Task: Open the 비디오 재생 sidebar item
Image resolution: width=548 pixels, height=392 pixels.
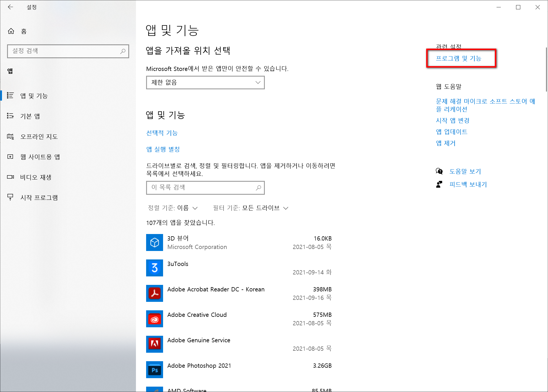Action: 68,177
